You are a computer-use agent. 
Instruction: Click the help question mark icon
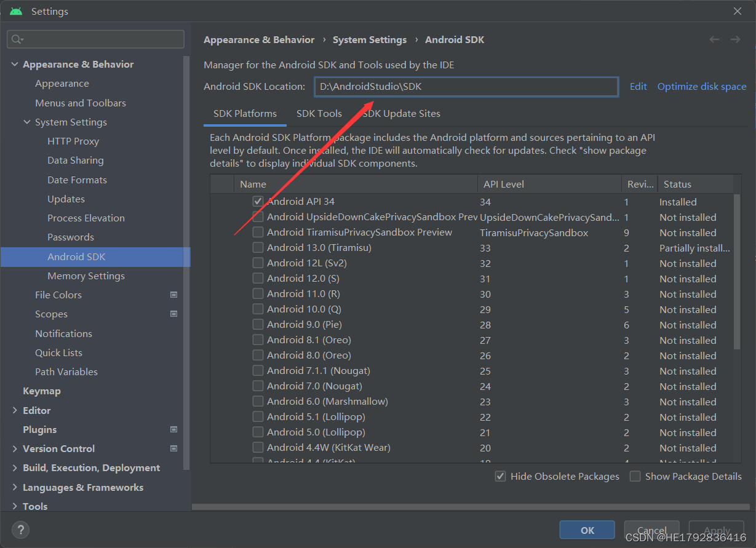click(20, 530)
